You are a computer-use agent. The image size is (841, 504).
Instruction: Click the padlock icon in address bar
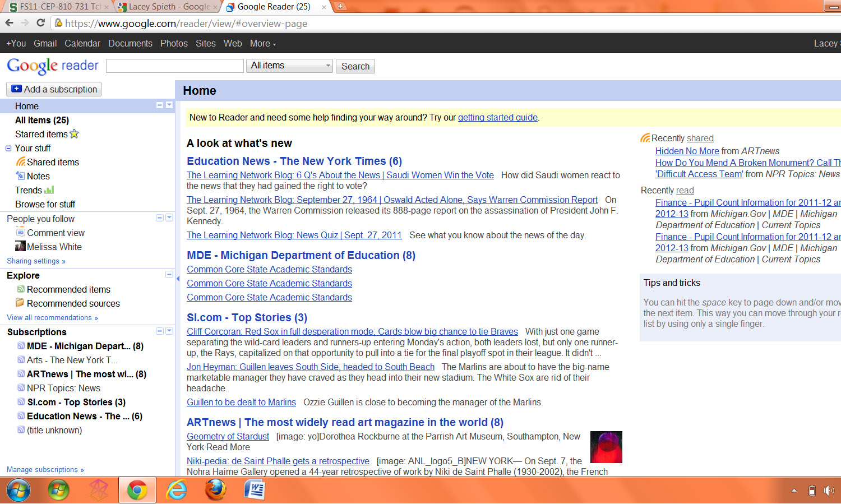pos(58,23)
